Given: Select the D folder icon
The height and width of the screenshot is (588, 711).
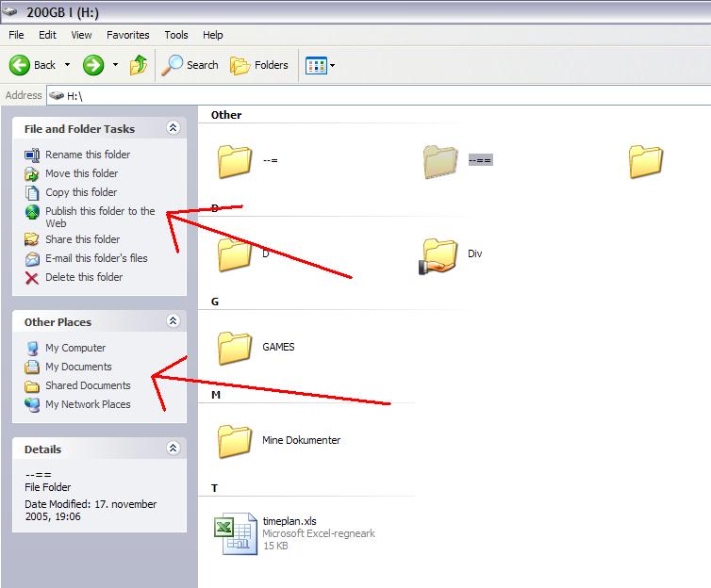Looking at the screenshot, I should 235,254.
